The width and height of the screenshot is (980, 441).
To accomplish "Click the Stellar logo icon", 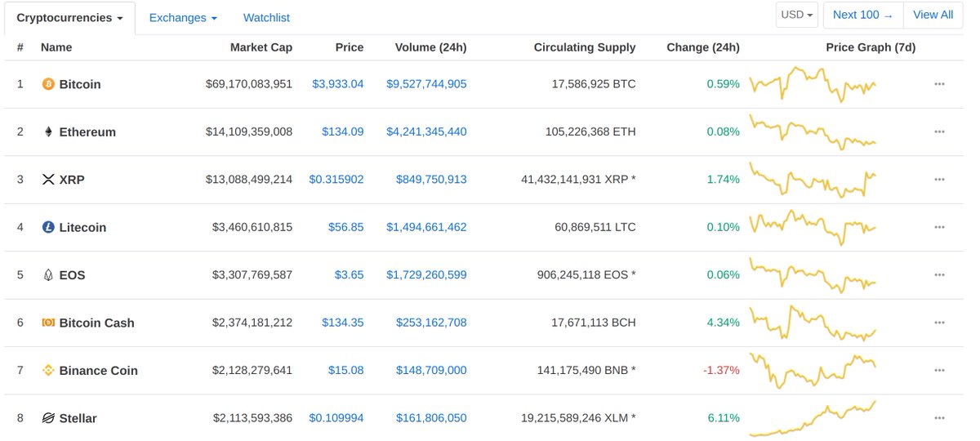I will coord(48,418).
